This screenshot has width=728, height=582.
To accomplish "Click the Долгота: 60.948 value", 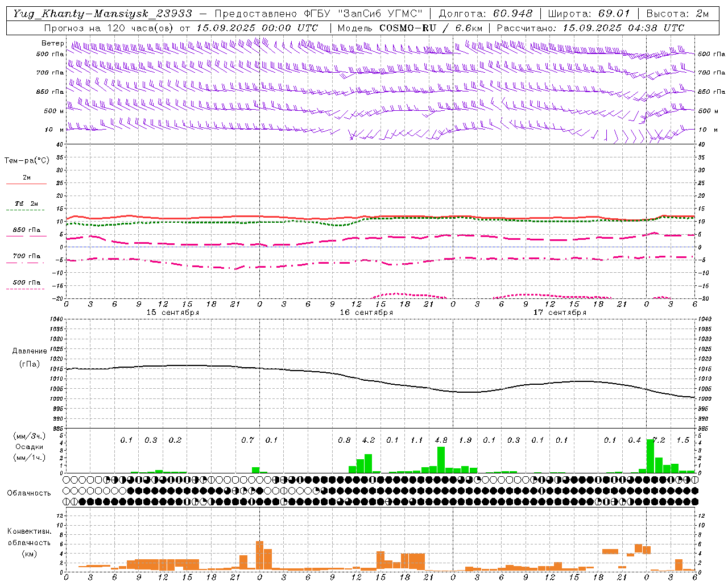I will click(x=486, y=14).
